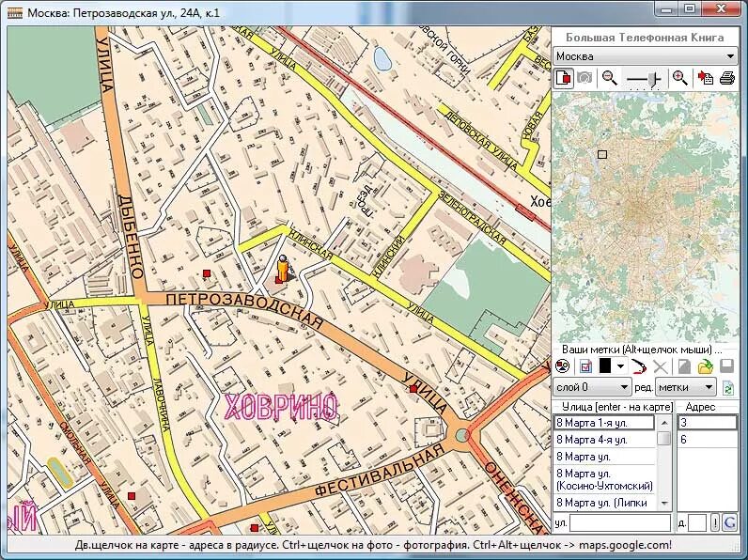Click the round shapes marker-type icon
748x560 pixels.
(563, 366)
